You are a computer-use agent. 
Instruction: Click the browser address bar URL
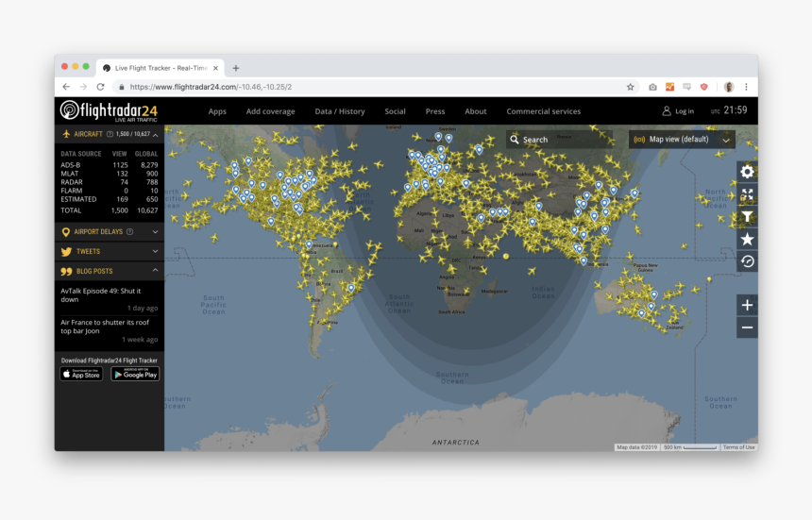pos(211,87)
